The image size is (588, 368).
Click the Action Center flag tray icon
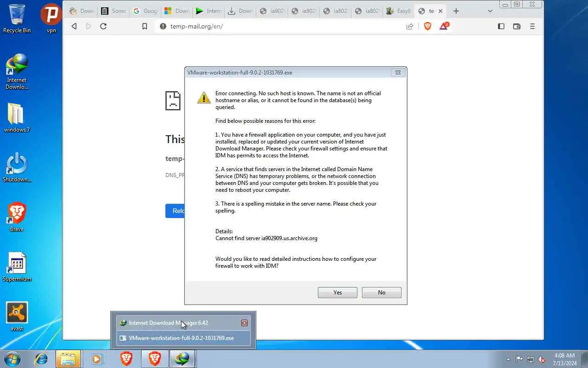coord(519,359)
